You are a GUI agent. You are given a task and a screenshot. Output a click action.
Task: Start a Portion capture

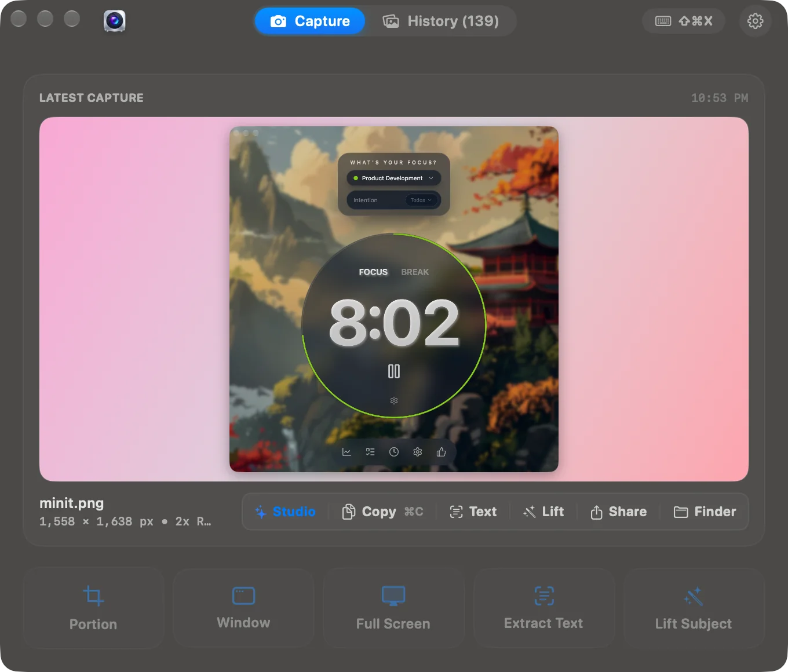click(93, 608)
